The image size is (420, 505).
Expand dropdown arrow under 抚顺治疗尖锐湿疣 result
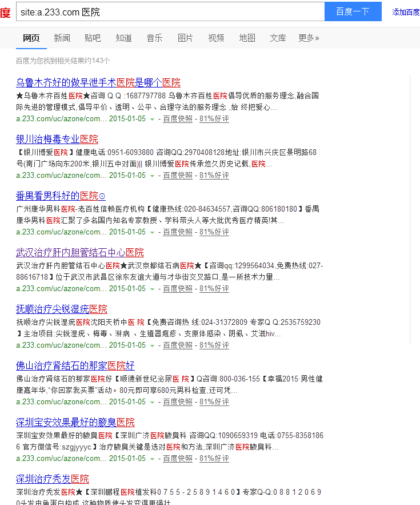152,346
